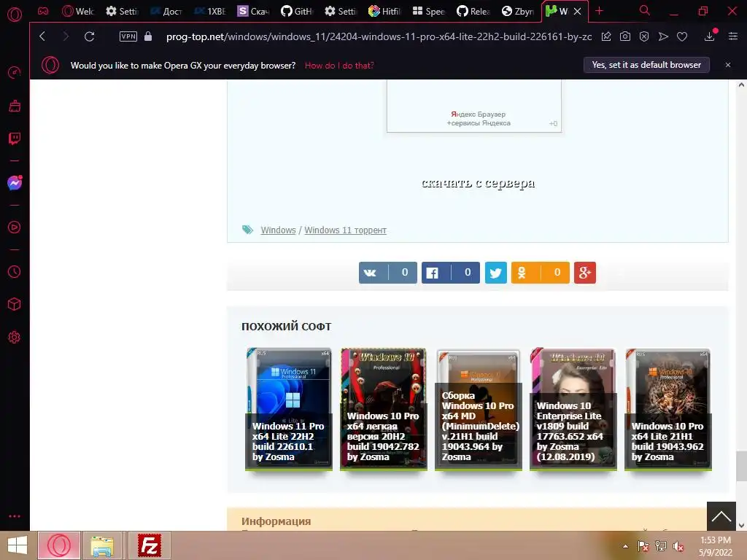The image size is (747, 560).
Task: Open the ad blocker shield icon
Action: 644,36
